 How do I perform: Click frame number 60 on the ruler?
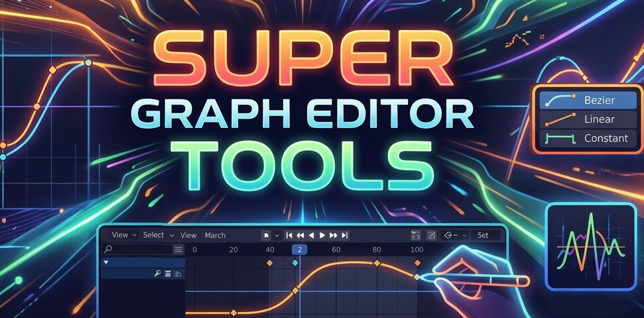click(336, 250)
